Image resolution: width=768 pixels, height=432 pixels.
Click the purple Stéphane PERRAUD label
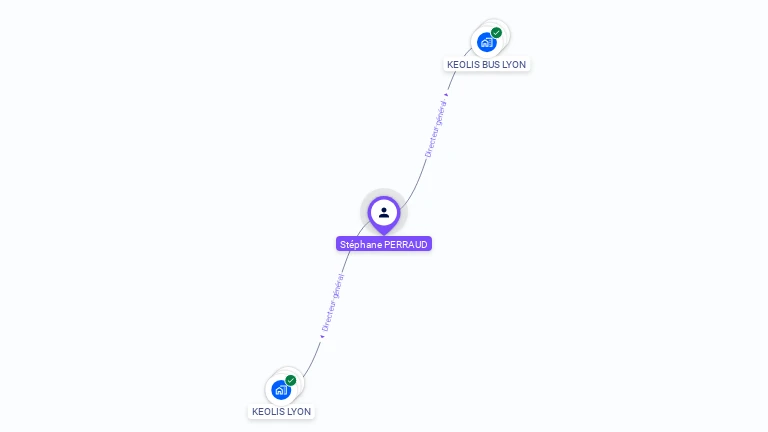tap(384, 244)
